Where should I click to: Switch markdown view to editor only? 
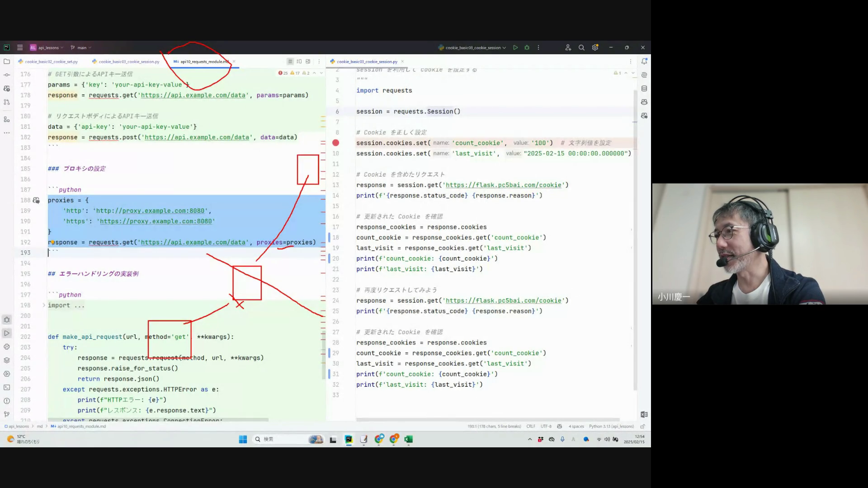pos(290,61)
